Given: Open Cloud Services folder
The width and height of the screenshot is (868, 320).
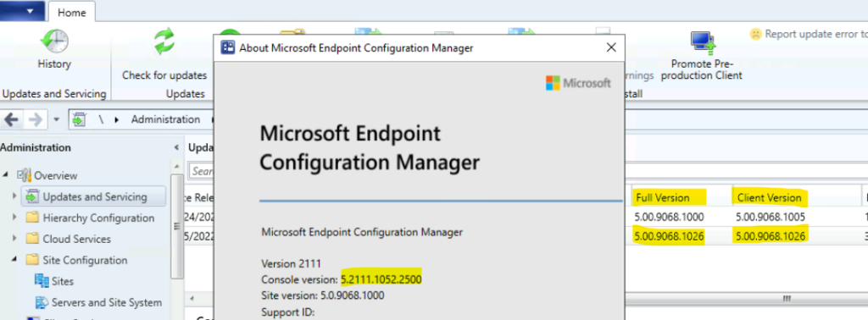Looking at the screenshot, I should 76,239.
